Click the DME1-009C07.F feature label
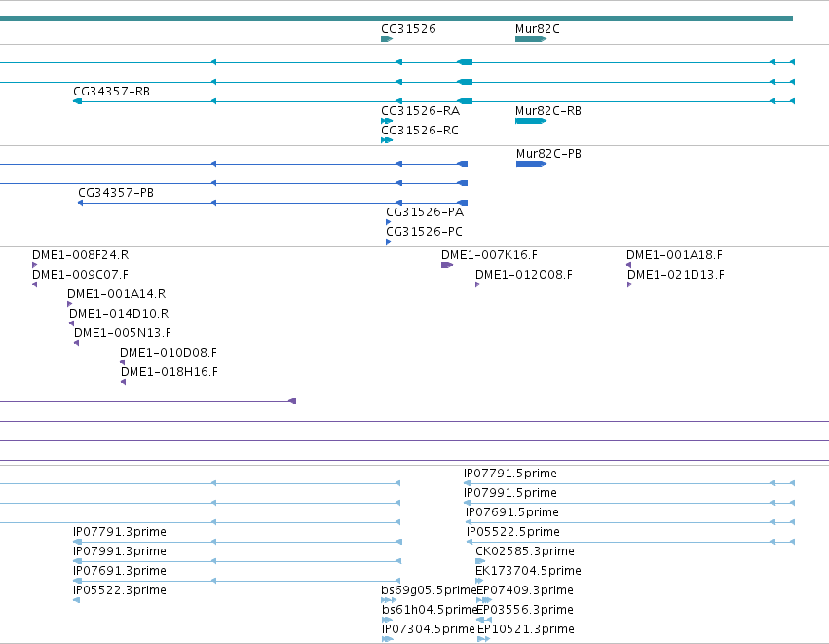Screen dimensions: 829x644 pyautogui.click(x=80, y=275)
